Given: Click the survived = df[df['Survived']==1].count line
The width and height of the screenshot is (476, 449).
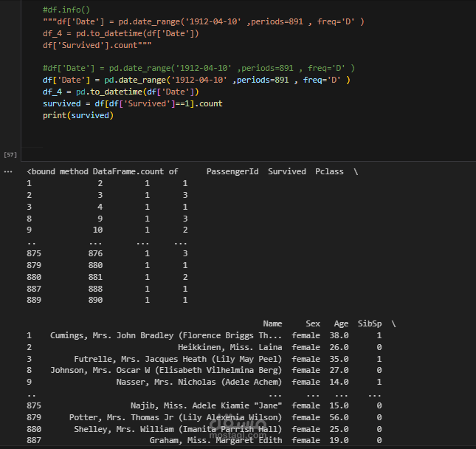Looking at the screenshot, I should pos(133,103).
